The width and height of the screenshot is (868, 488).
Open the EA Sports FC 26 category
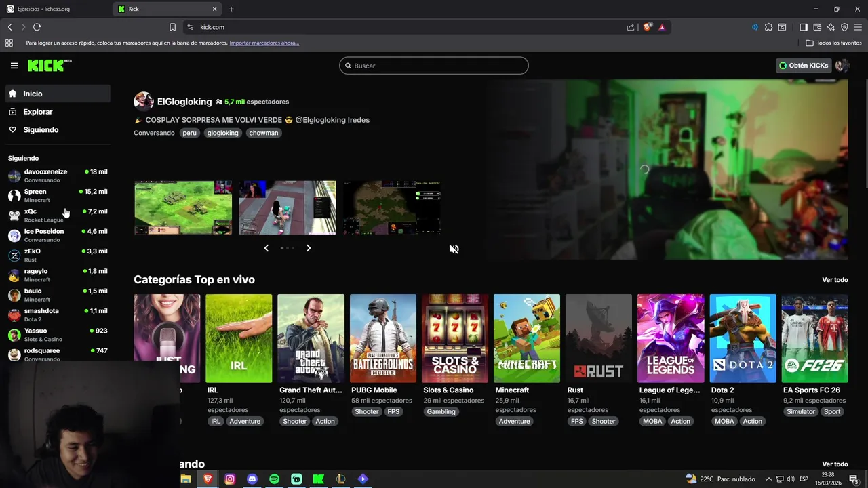pos(814,338)
